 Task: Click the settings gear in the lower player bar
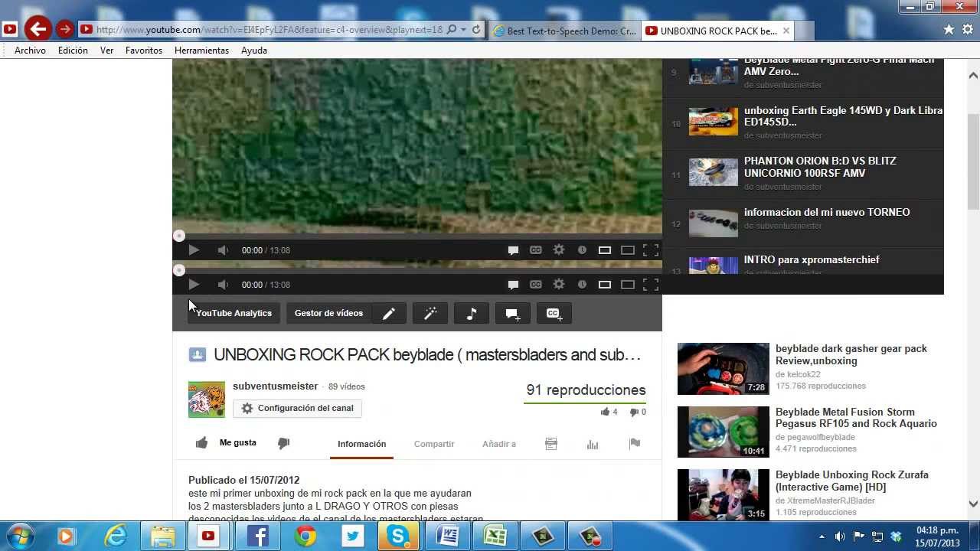[x=559, y=284]
